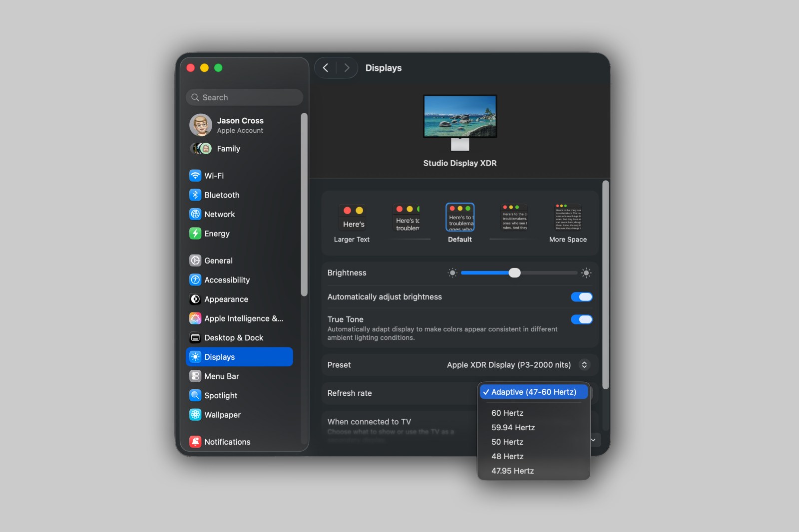
Task: Choose the Default resolution option
Action: point(459,218)
